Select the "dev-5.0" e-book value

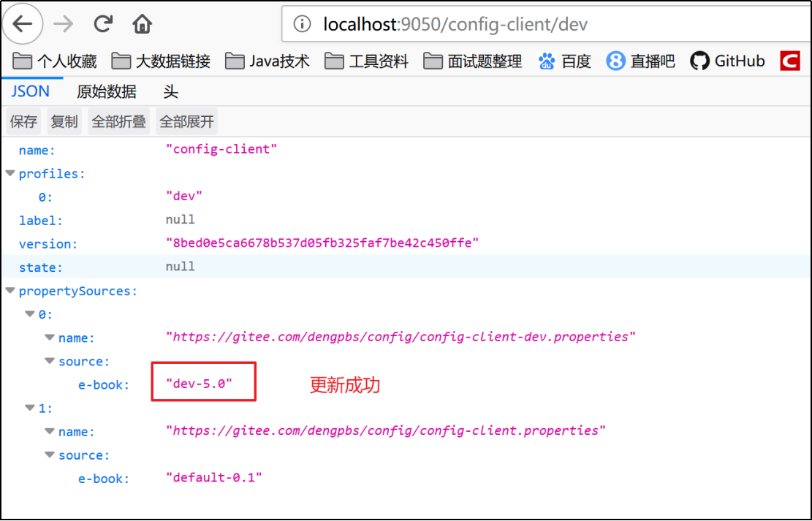point(199,384)
